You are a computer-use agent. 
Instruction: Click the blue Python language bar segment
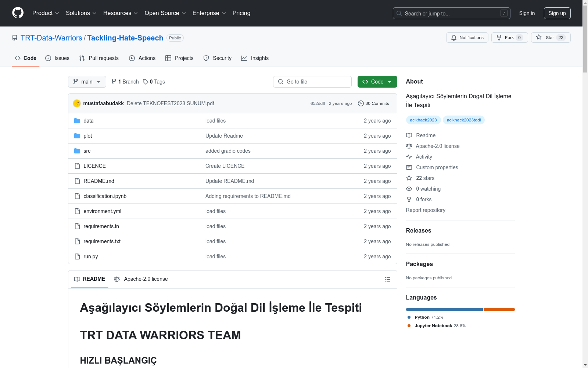[444, 309]
